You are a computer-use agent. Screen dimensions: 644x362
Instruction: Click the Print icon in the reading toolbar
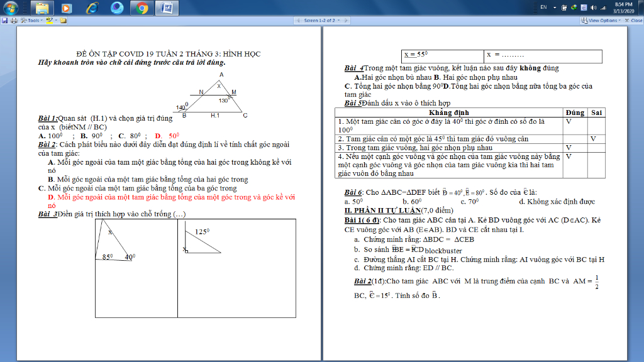(x=14, y=20)
